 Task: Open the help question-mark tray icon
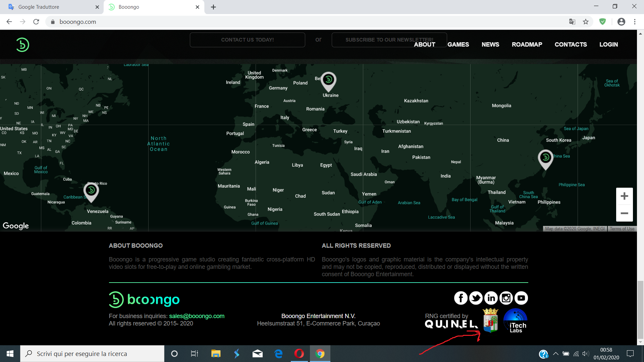click(x=543, y=354)
